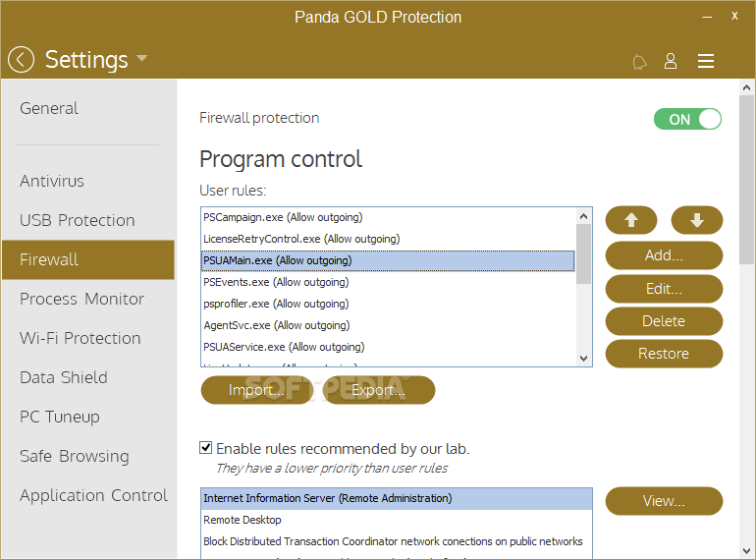Select the Remote Desktop recommended rule

[x=397, y=520]
